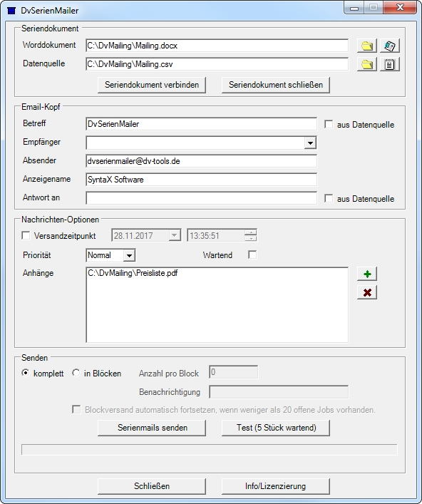The height and width of the screenshot is (504, 422).
Task: Remove attachment with the red X icon
Action: pyautogui.click(x=367, y=292)
